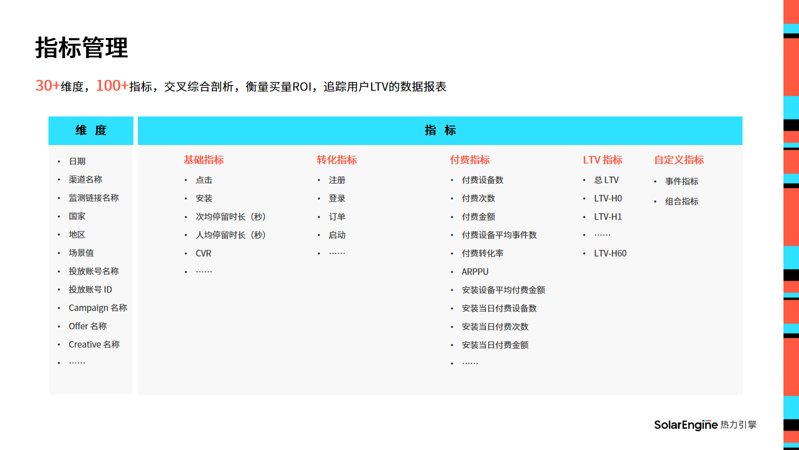Select the 场景值 dimension item
Screen dimensions: 799x450
click(82, 253)
